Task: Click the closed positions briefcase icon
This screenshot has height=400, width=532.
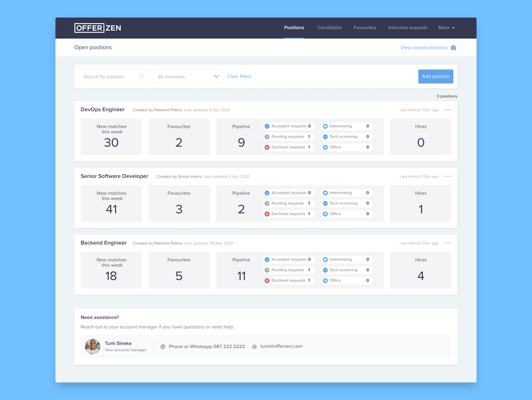Action: coord(453,47)
